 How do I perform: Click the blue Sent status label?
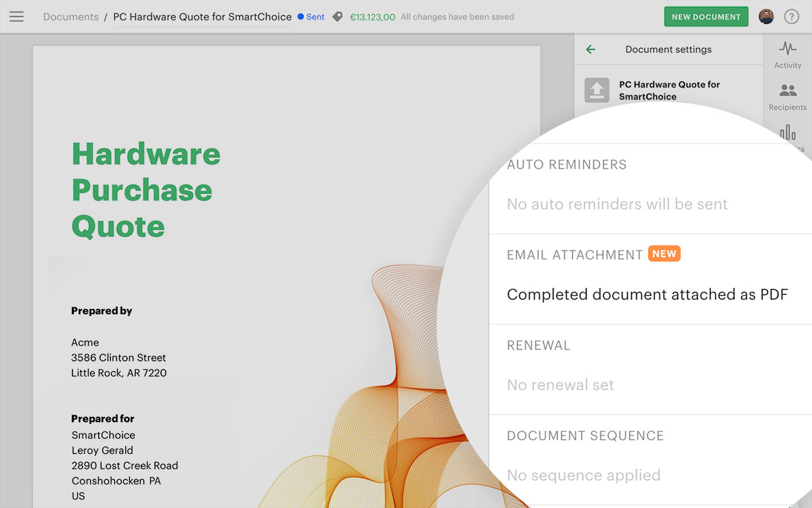click(x=311, y=17)
